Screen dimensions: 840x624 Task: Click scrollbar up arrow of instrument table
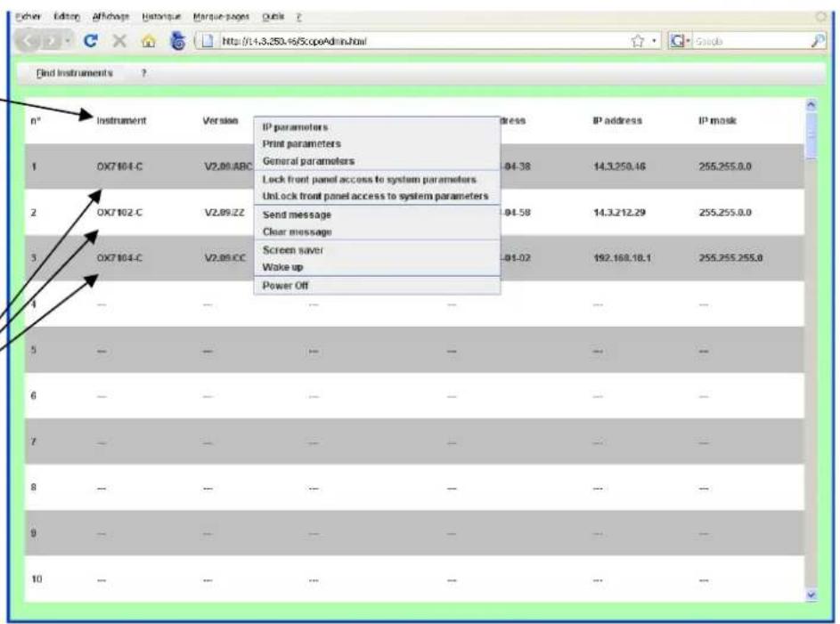[811, 105]
